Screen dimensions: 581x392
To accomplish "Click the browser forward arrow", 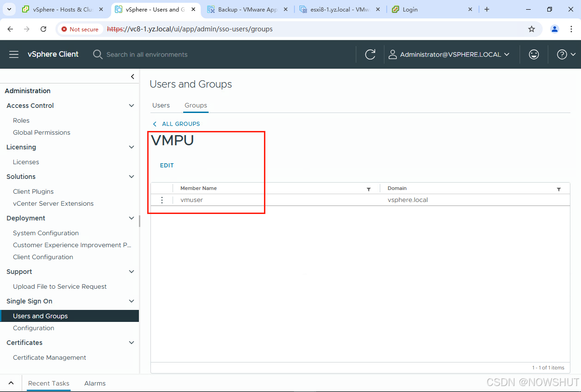I will click(x=27, y=29).
